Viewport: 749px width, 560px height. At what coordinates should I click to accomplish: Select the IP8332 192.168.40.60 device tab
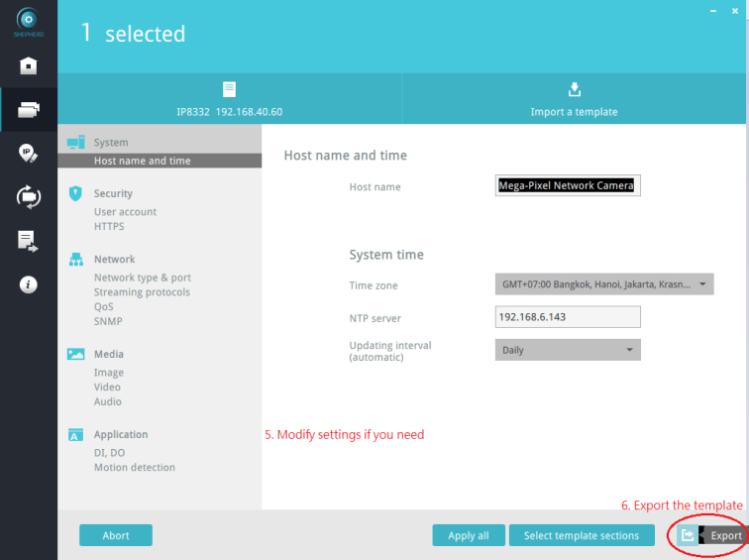229,99
